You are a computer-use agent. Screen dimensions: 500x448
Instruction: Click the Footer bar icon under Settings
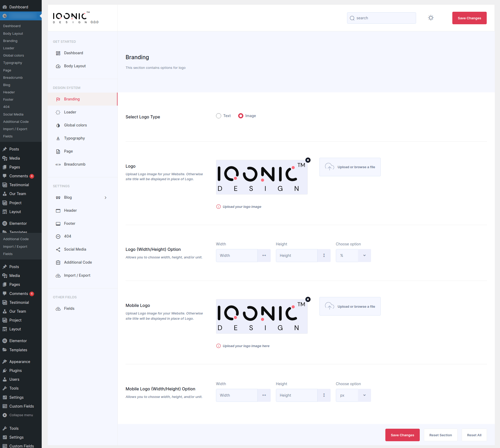58,224
